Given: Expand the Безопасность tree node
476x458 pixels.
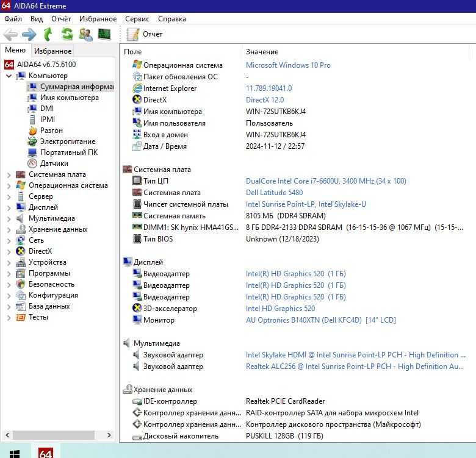Looking at the screenshot, I should (9, 285).
